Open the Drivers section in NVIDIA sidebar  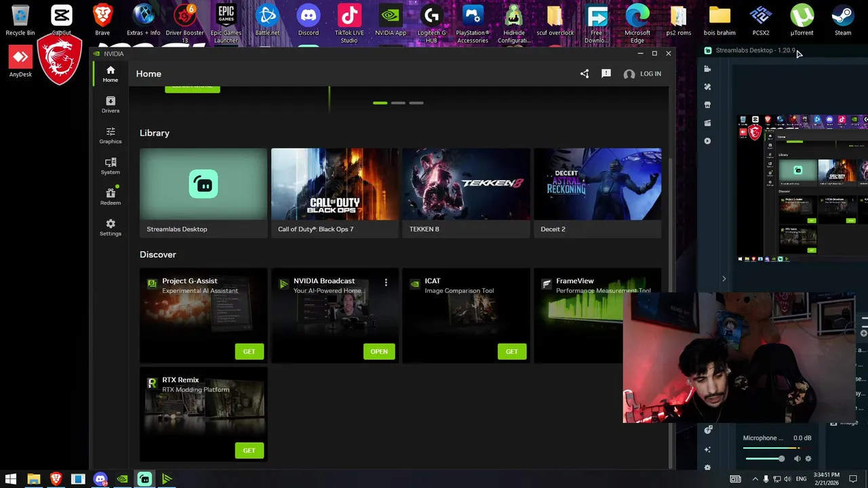111,104
